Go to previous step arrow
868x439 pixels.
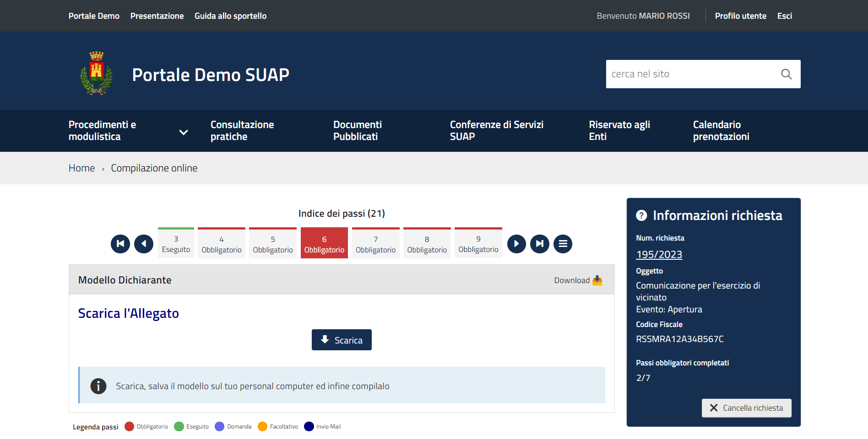[144, 244]
